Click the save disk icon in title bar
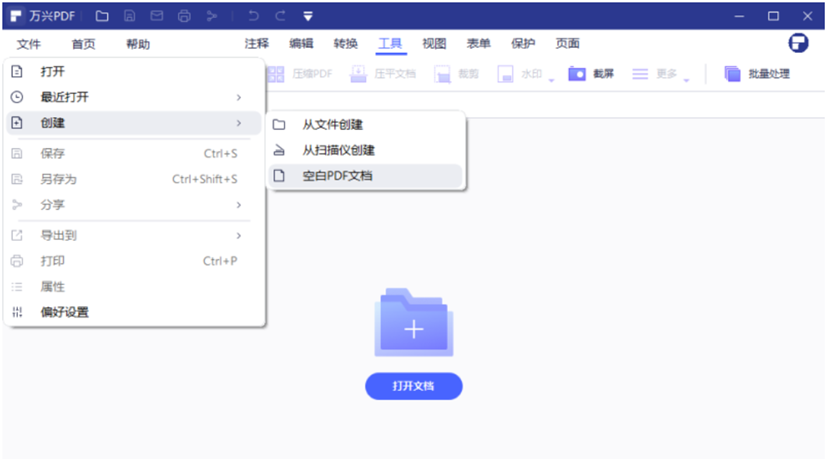Viewport: 831px width, 459px height. 129,16
